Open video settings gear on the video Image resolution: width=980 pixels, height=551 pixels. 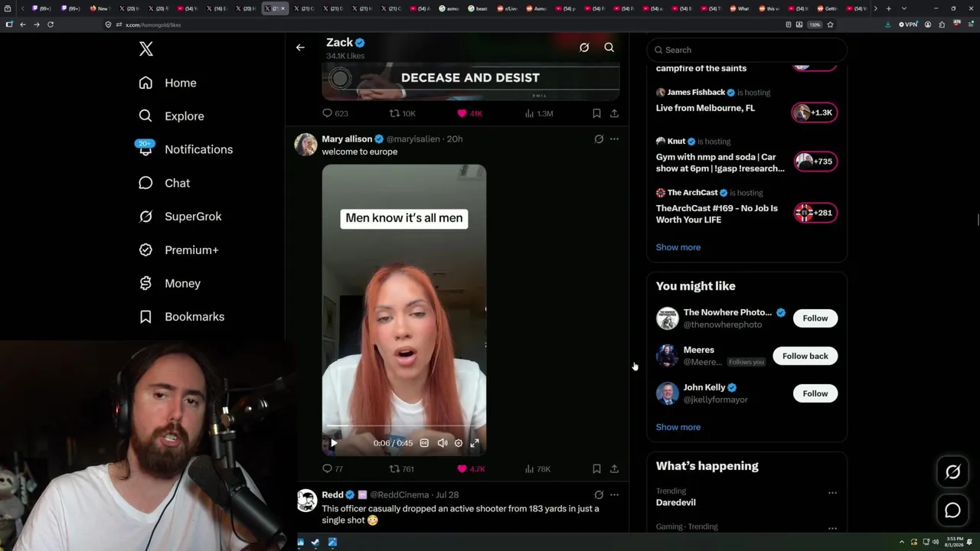(459, 443)
